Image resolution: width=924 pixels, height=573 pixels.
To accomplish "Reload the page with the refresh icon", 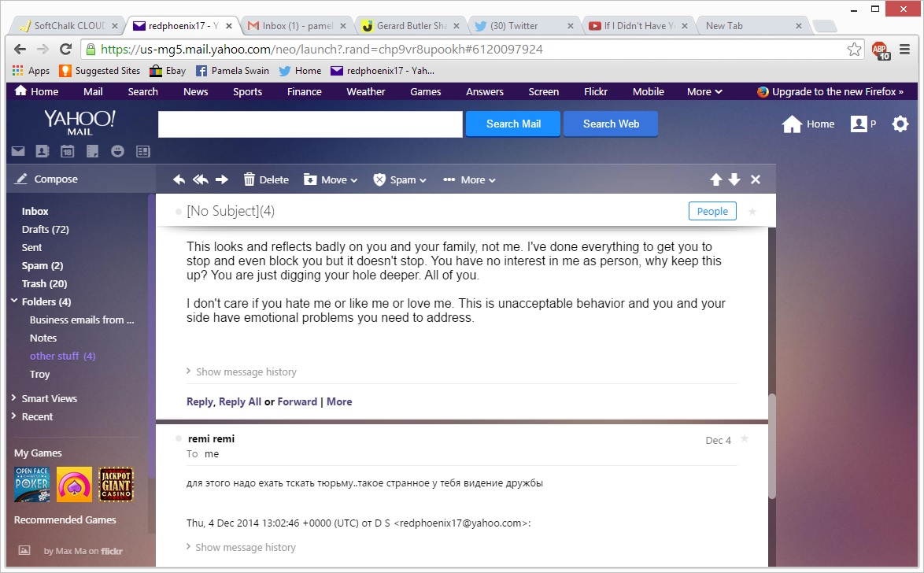I will (65, 49).
